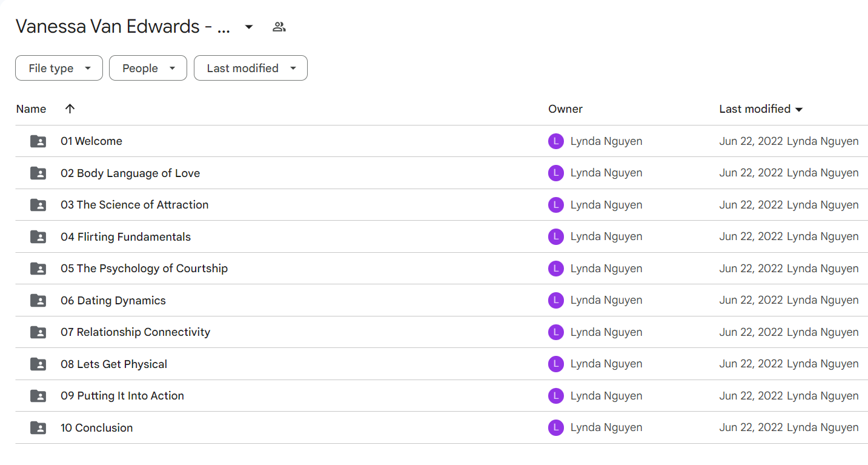Screen dimensions: 868x465
Task: Click Lynda Nguyen owner name in 08 Lets Get Physical row
Action: pos(606,364)
